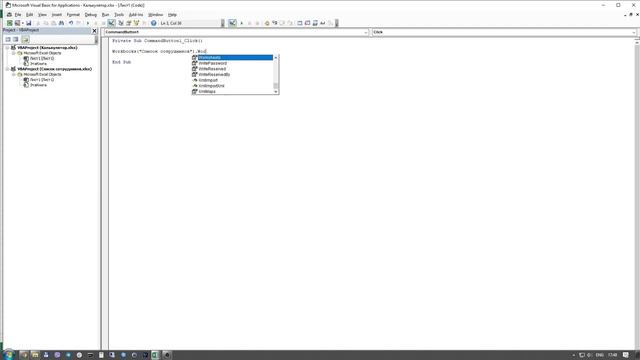Open the Add-Ins menu

[x=136, y=15]
